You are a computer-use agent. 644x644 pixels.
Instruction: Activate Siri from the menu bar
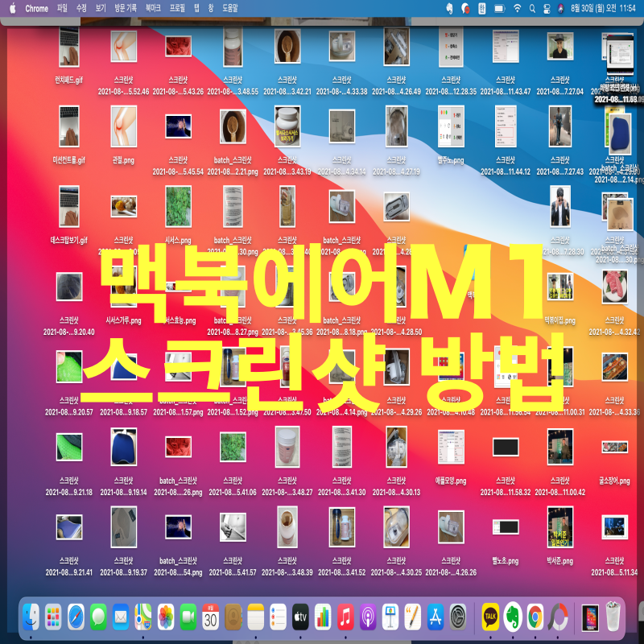point(560,8)
